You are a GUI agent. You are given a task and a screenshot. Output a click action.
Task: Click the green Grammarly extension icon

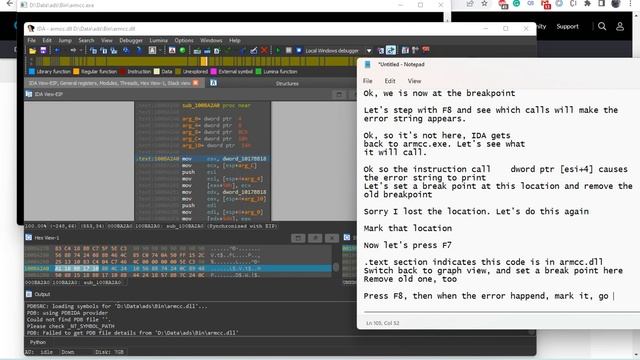[516, 4]
